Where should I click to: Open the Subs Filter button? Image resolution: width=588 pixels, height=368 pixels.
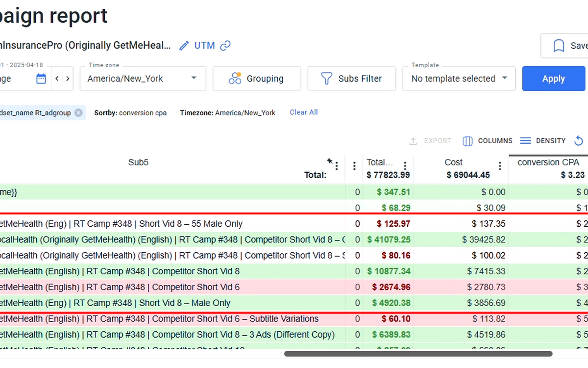coord(352,79)
